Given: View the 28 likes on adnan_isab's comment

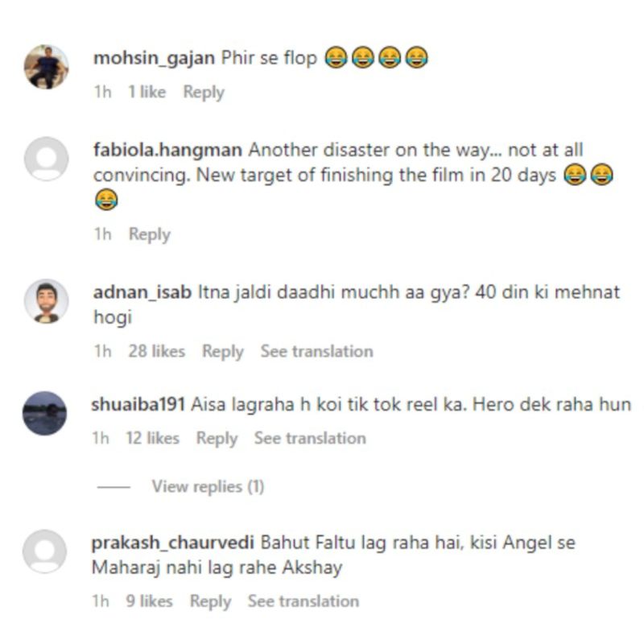Looking at the screenshot, I should 156,352.
